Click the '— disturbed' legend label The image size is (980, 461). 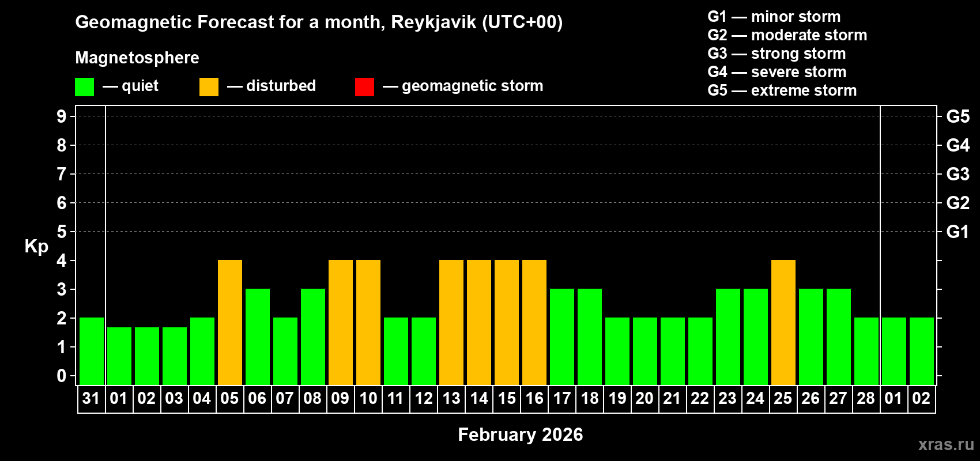[272, 86]
